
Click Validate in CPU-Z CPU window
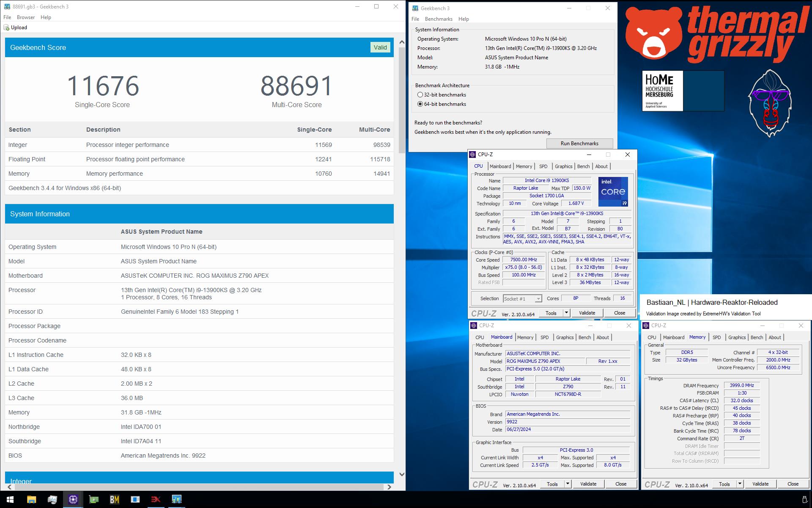coord(587,313)
